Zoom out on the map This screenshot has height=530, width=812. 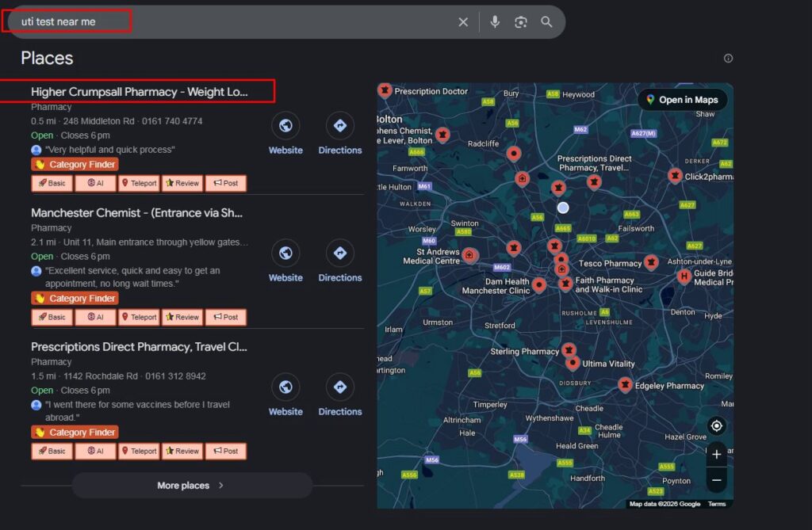[717, 480]
